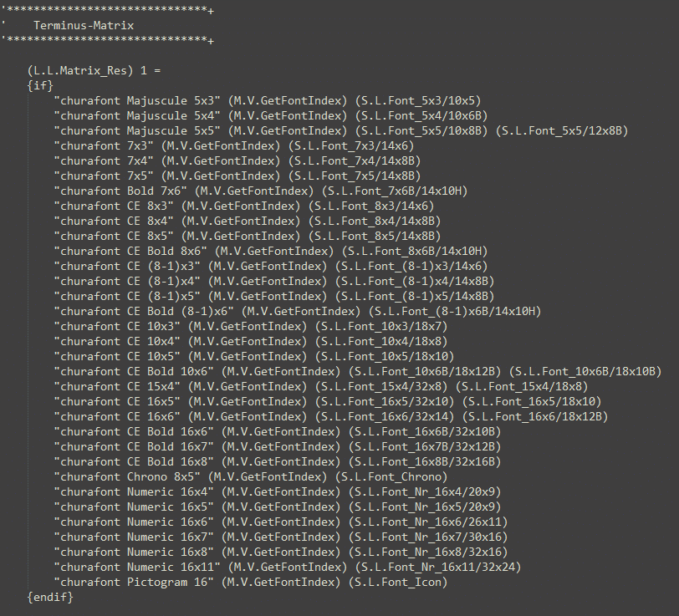
Task: Click the "churafont Numeric 16x11" string
Action: coord(138,567)
